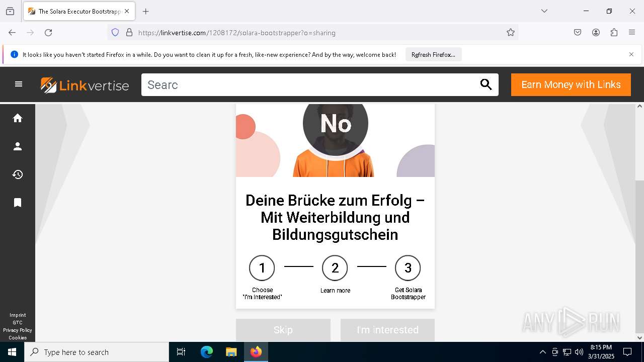Image resolution: width=644 pixels, height=362 pixels.
Task: Open the profile sidebar icon
Action: click(18, 146)
